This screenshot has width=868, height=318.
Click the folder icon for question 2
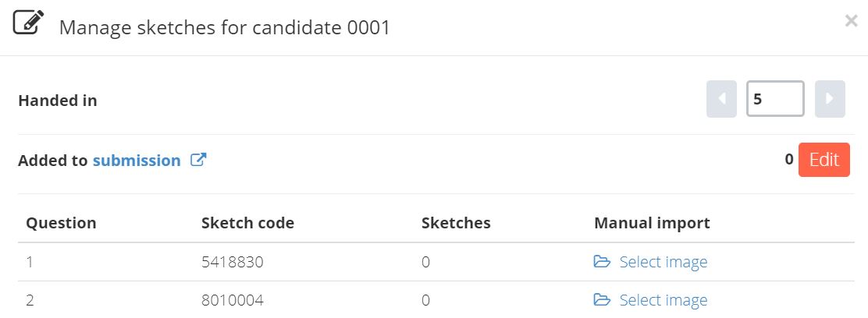602,300
